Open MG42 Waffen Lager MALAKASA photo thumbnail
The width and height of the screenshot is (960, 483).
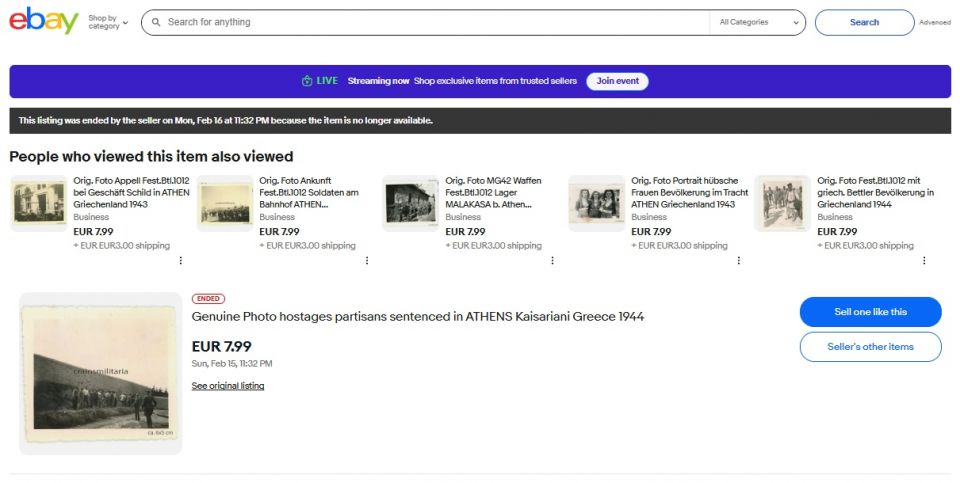point(411,203)
